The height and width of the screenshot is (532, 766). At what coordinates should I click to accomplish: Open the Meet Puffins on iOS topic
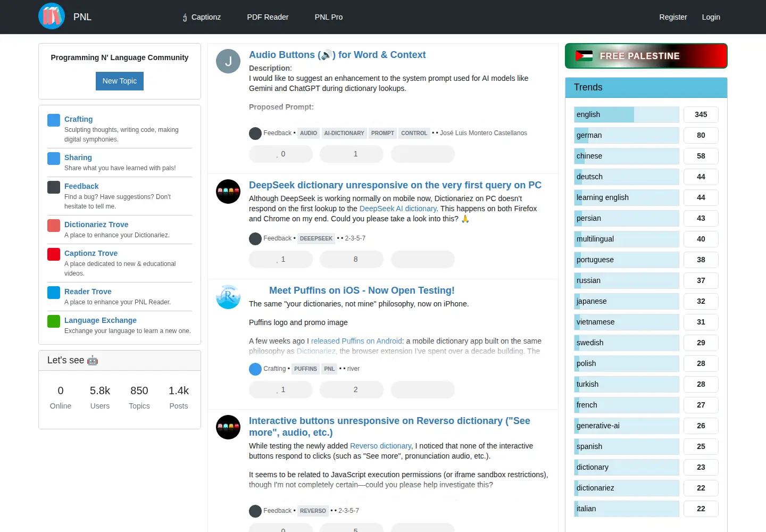pos(362,290)
